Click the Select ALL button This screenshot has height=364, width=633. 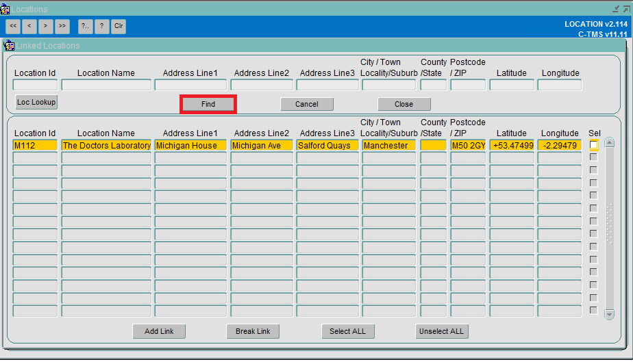[347, 331]
